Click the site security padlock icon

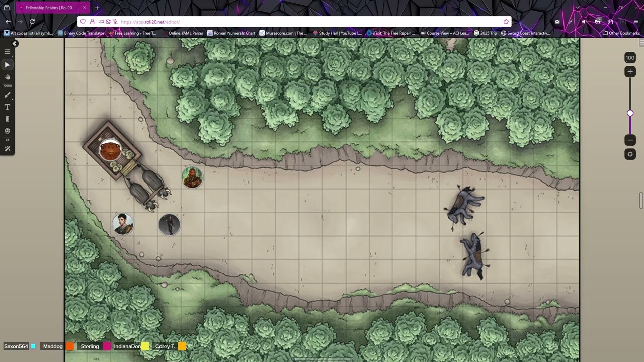pyautogui.click(x=92, y=22)
